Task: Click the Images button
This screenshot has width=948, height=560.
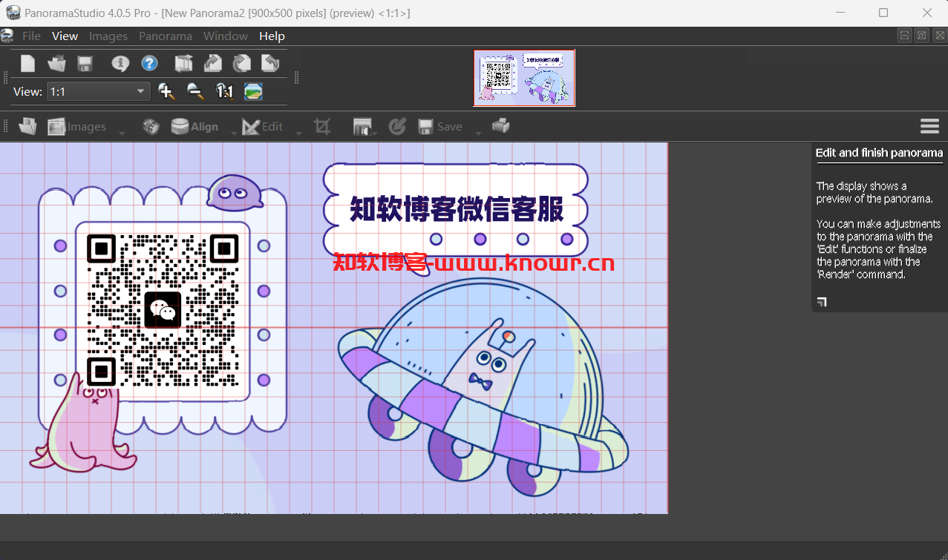Action: tap(77, 127)
